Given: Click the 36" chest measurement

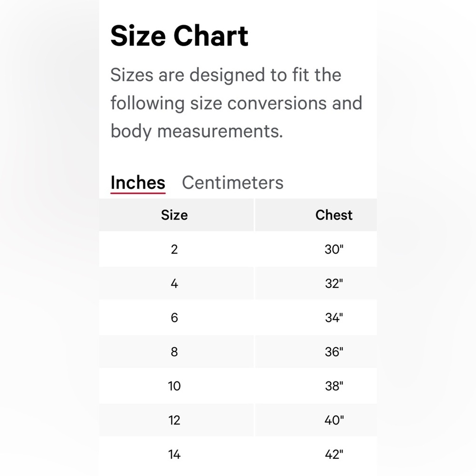Looking at the screenshot, I should tap(334, 352).
